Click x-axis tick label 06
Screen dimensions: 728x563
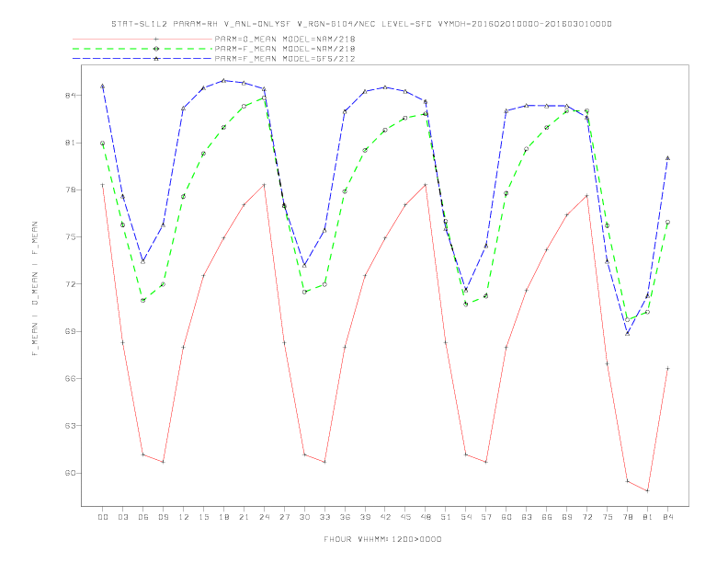pyautogui.click(x=143, y=517)
